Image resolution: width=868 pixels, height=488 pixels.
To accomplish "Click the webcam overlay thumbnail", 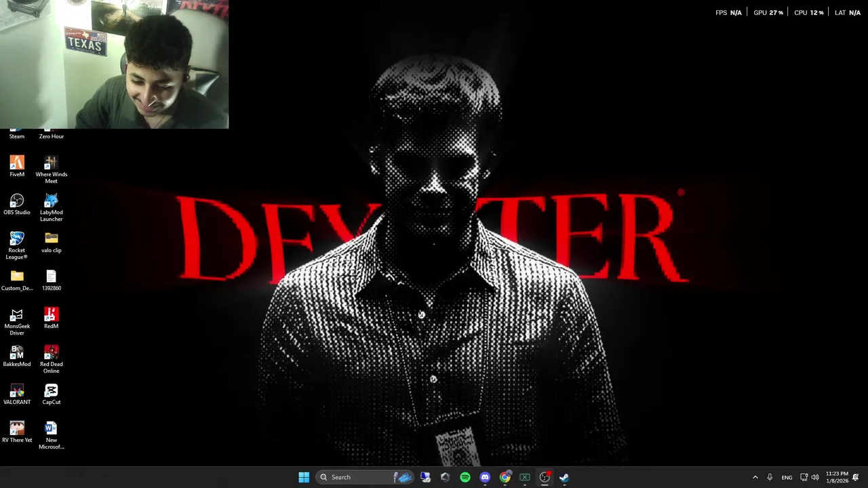I will click(114, 64).
